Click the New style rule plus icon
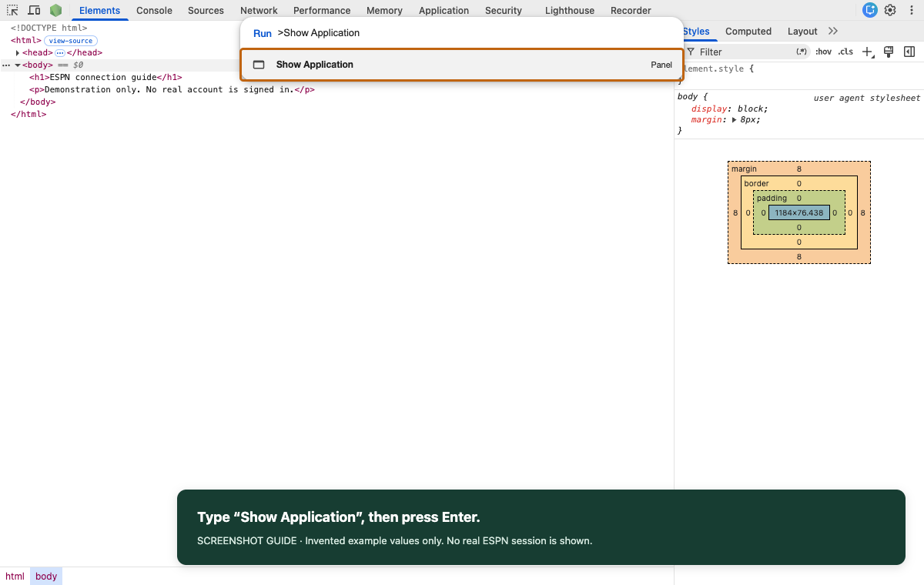The width and height of the screenshot is (924, 585). (x=868, y=52)
